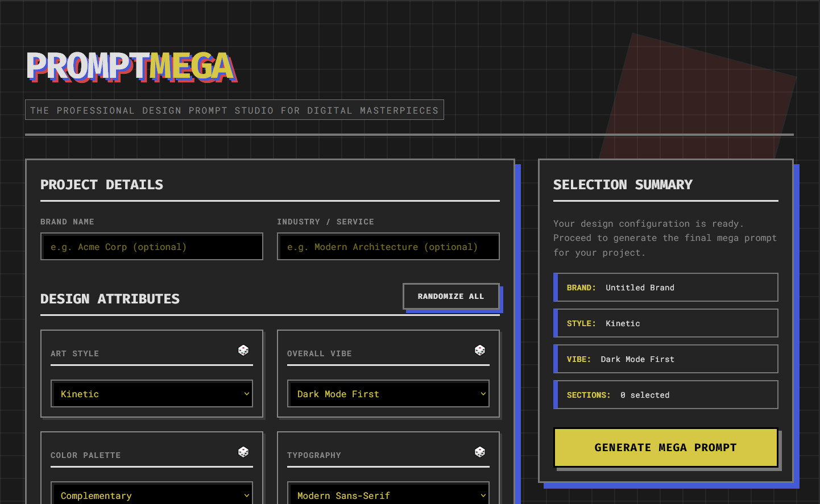Click the Generate Mega Prompt button
The image size is (820, 504).
point(665,447)
